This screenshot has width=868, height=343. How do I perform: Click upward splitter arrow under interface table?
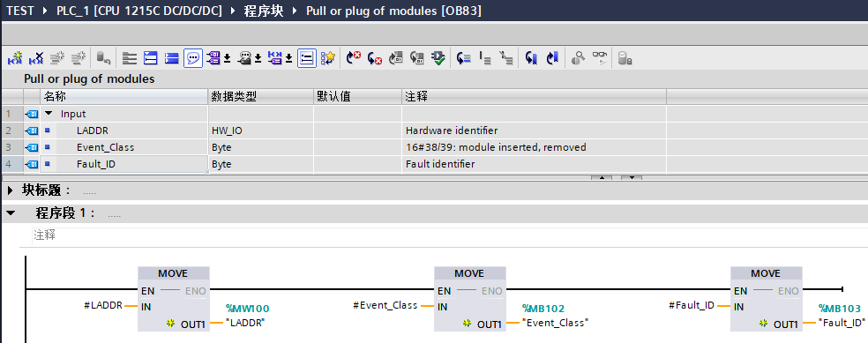(602, 177)
